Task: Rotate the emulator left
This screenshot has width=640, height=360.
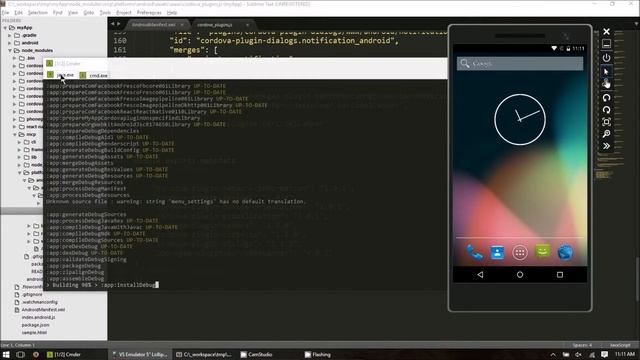Action: pos(606,98)
